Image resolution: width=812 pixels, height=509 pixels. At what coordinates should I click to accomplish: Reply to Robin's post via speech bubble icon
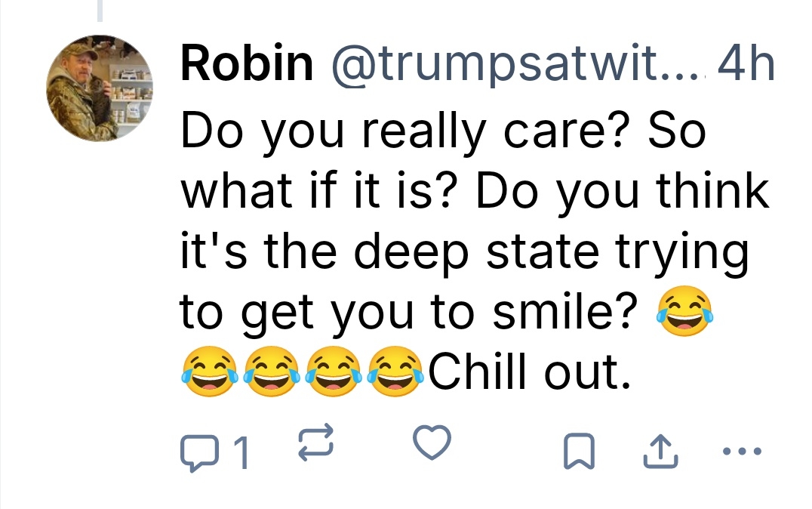click(x=197, y=452)
